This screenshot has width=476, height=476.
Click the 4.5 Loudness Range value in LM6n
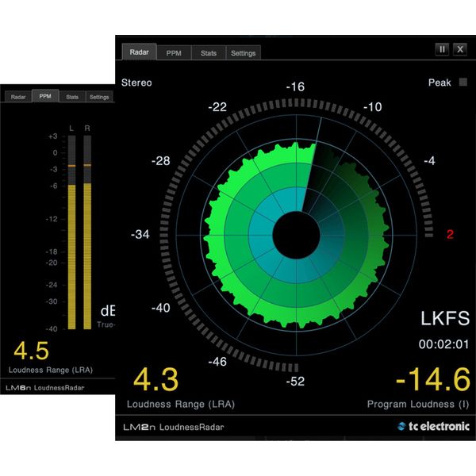[x=31, y=351]
